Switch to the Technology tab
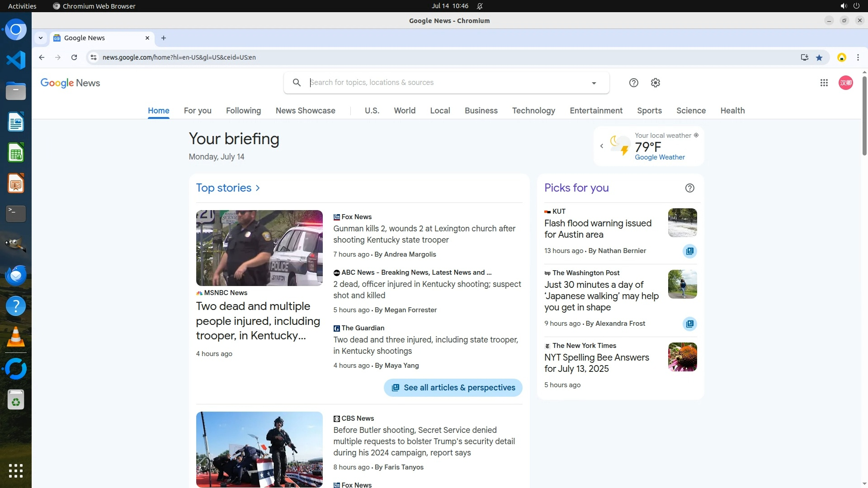Image resolution: width=868 pixels, height=488 pixels. pyautogui.click(x=533, y=111)
